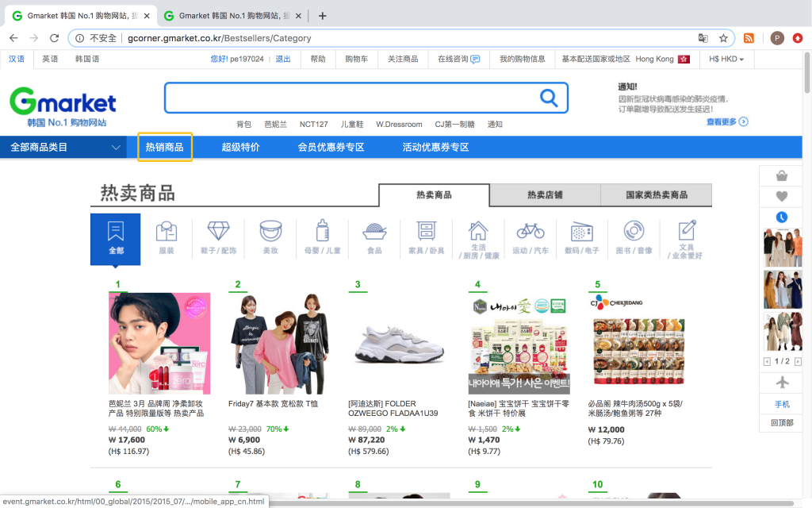Expand the 全部商品类目 dropdown
The image size is (812, 508).
coord(63,147)
